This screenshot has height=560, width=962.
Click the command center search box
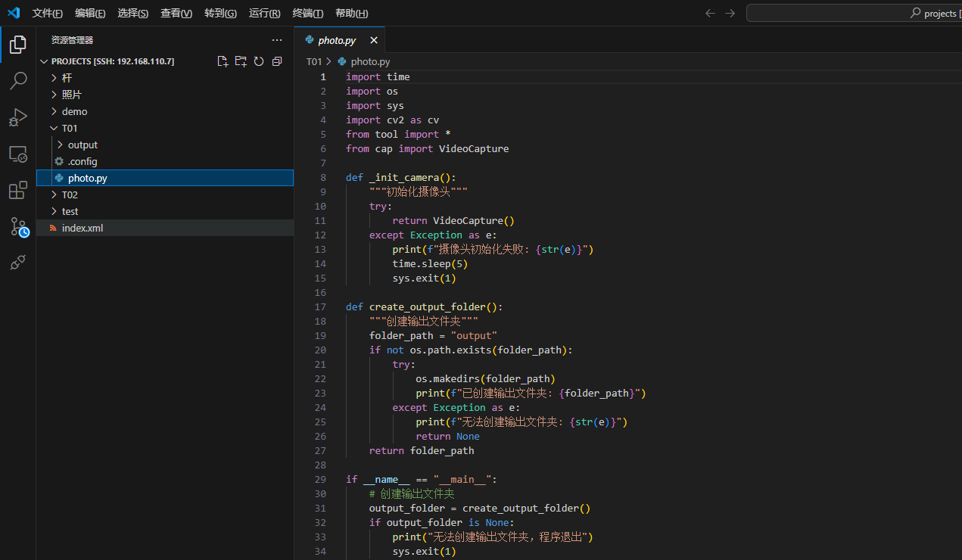click(x=854, y=13)
